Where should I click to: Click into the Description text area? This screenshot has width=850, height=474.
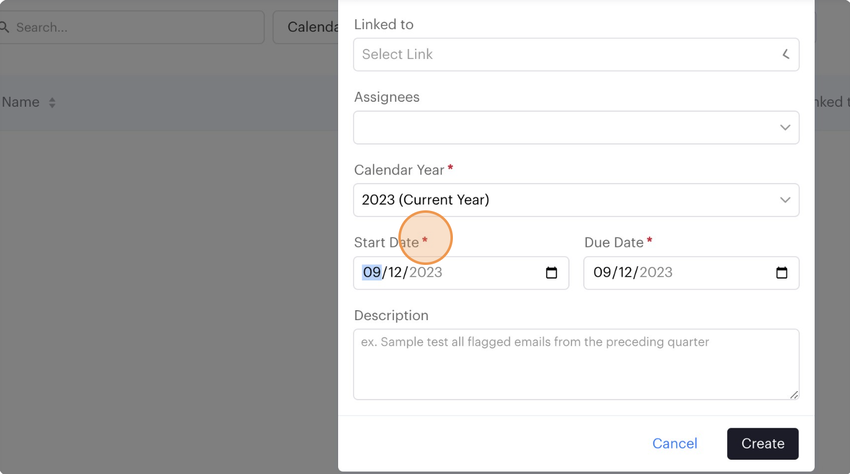[576, 364]
